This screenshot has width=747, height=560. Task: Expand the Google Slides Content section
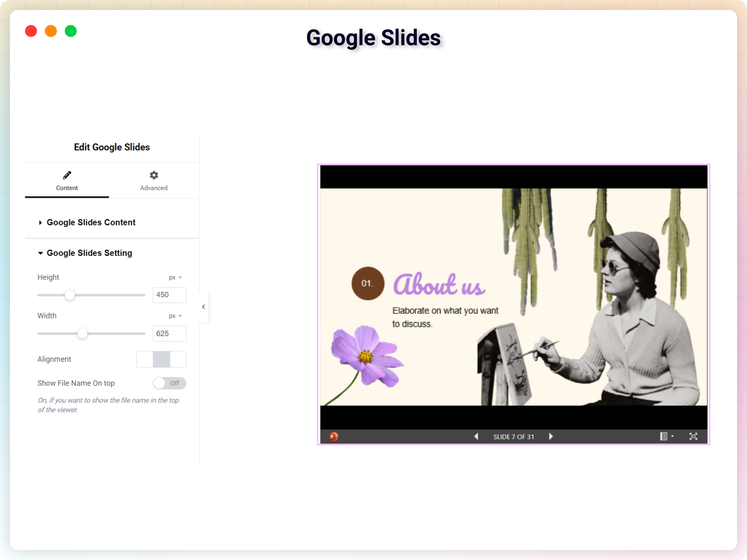coord(91,222)
